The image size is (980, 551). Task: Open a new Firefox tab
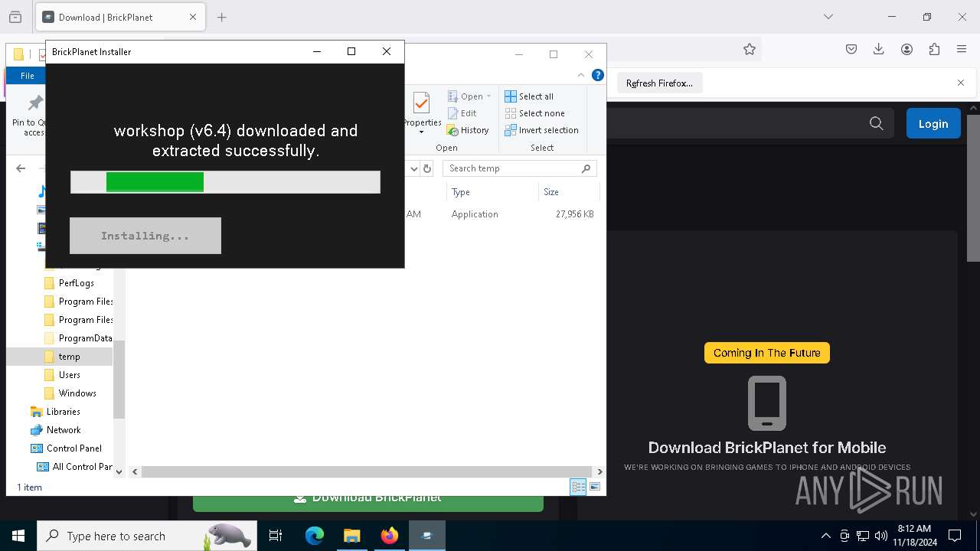tap(222, 17)
